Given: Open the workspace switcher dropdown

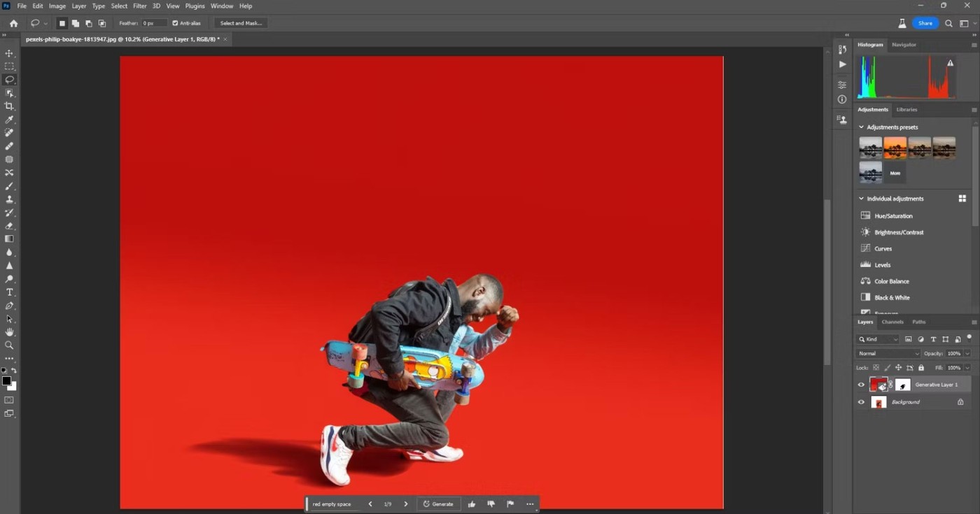Looking at the screenshot, I should tap(967, 23).
